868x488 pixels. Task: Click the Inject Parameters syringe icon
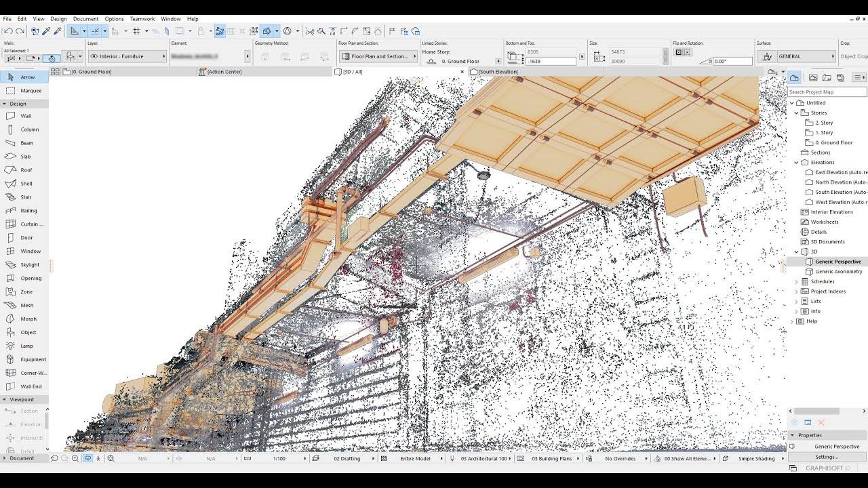(58, 31)
